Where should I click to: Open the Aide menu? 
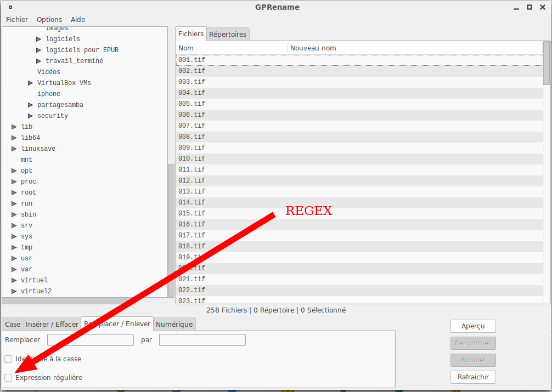click(x=78, y=19)
